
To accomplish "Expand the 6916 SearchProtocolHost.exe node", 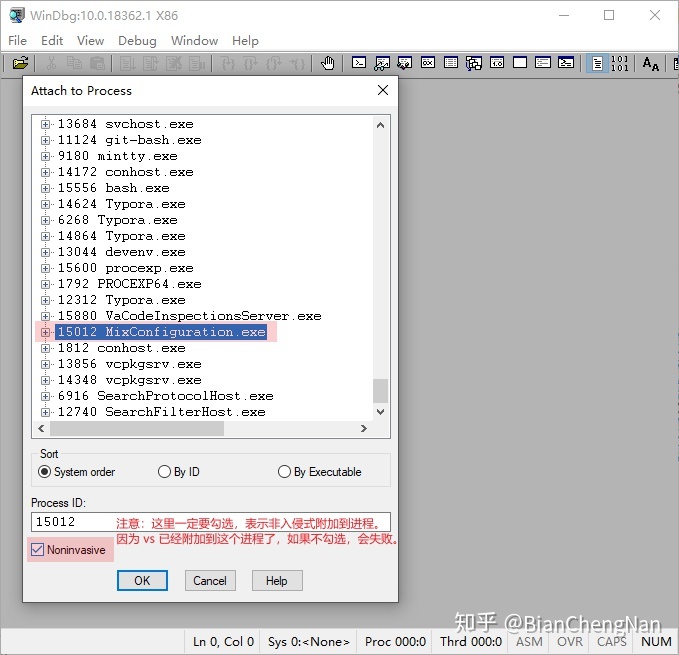I will tap(45, 396).
